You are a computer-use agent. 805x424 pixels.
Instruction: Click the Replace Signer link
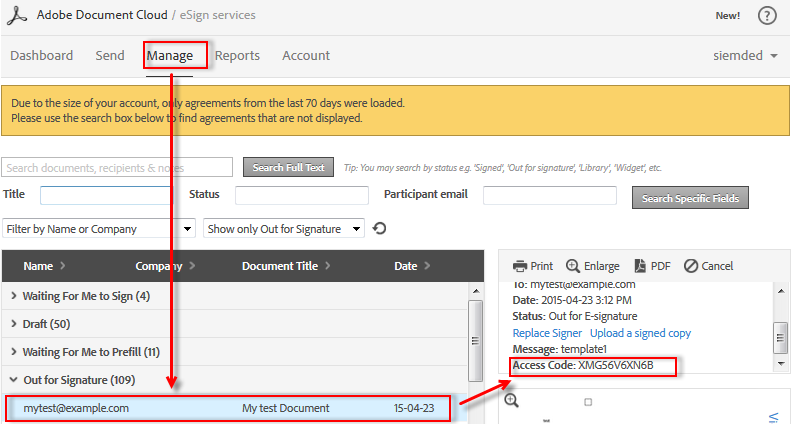(547, 333)
